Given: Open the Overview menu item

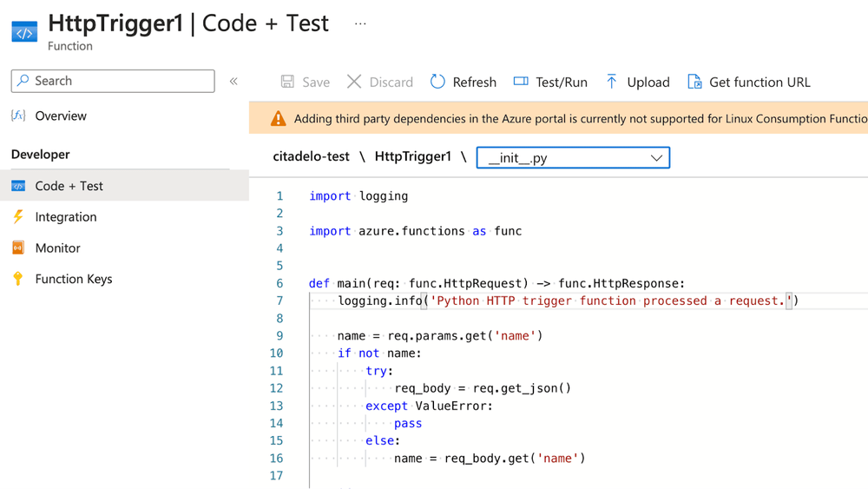Looking at the screenshot, I should (x=60, y=116).
